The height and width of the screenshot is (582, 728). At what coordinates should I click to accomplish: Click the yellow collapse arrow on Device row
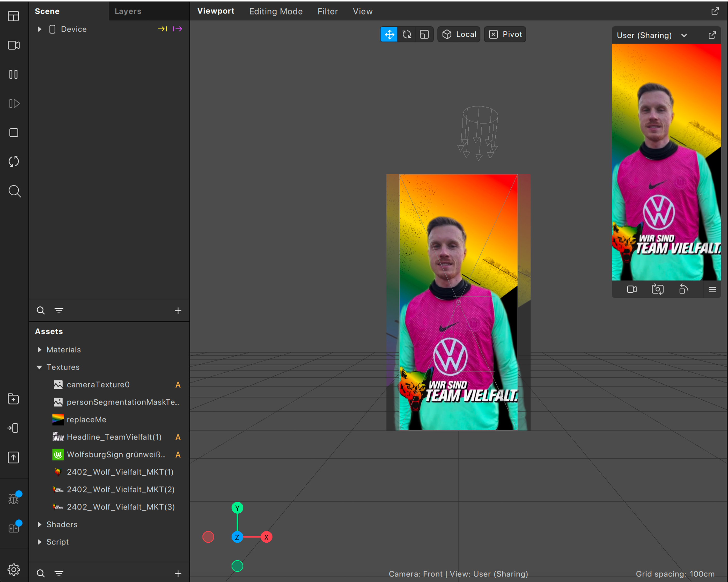(x=163, y=29)
